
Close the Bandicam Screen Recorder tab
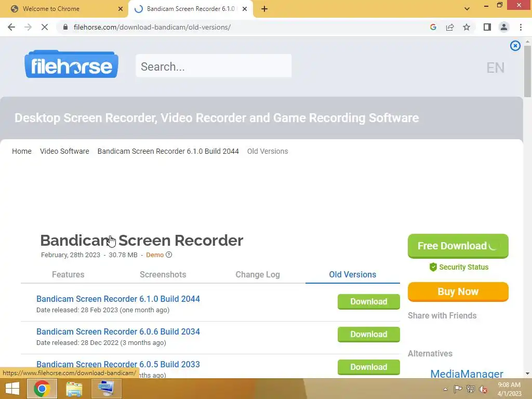[245, 9]
